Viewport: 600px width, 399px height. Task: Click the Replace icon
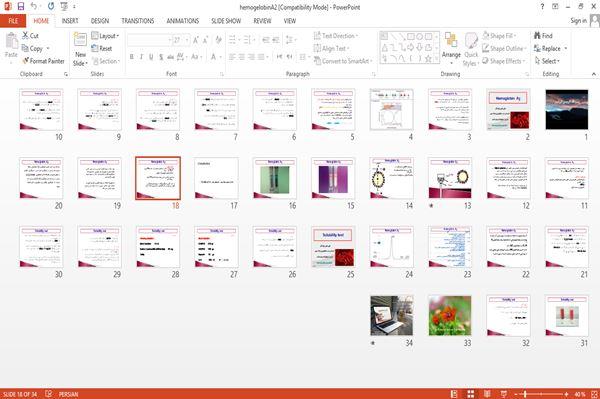pyautogui.click(x=538, y=48)
